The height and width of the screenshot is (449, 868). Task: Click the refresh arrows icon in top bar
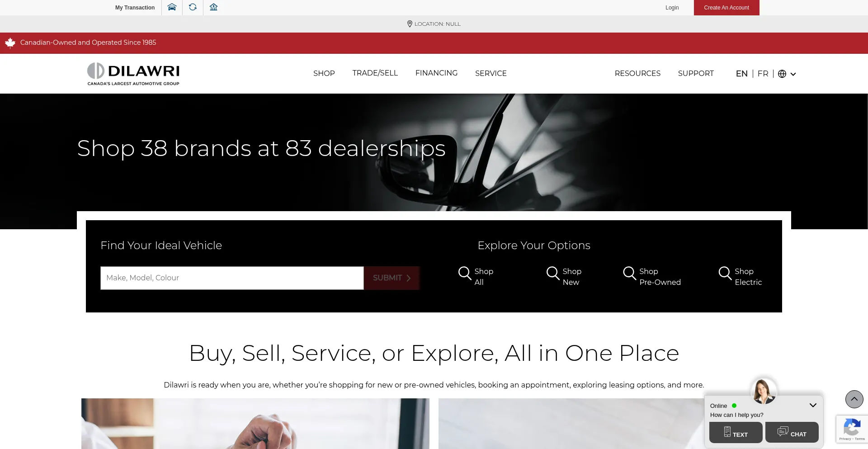[193, 7]
